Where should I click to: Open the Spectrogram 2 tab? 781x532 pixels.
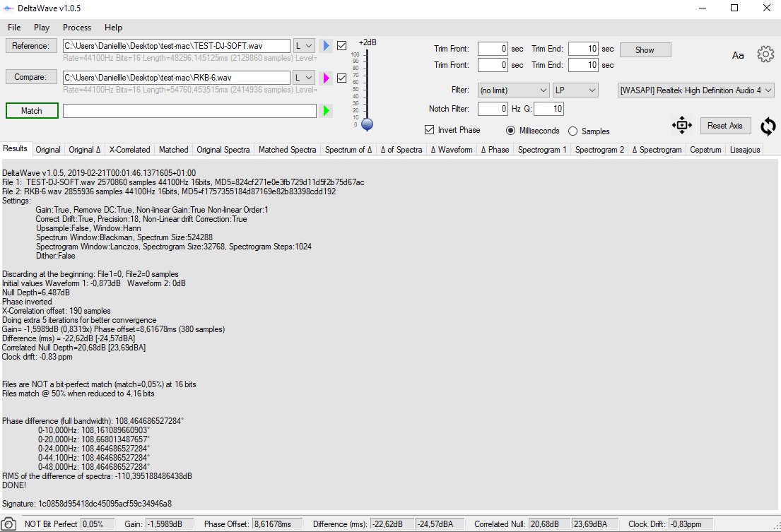tap(599, 149)
